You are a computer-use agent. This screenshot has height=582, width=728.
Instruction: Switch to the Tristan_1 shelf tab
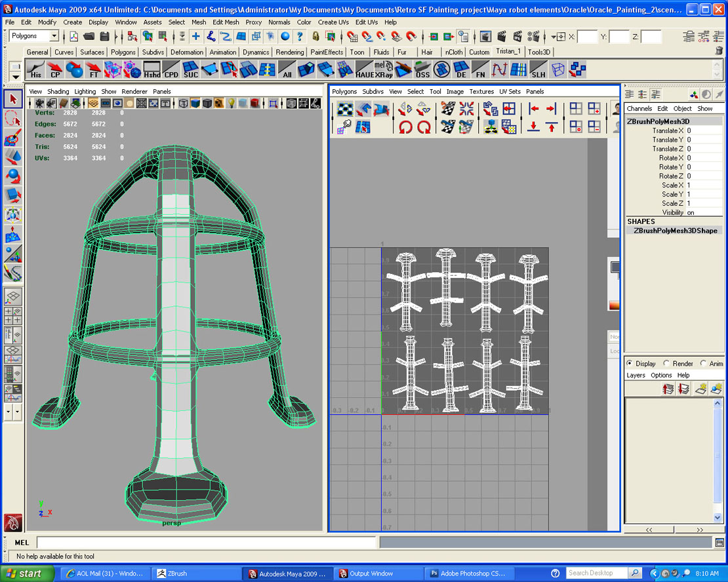pyautogui.click(x=508, y=52)
